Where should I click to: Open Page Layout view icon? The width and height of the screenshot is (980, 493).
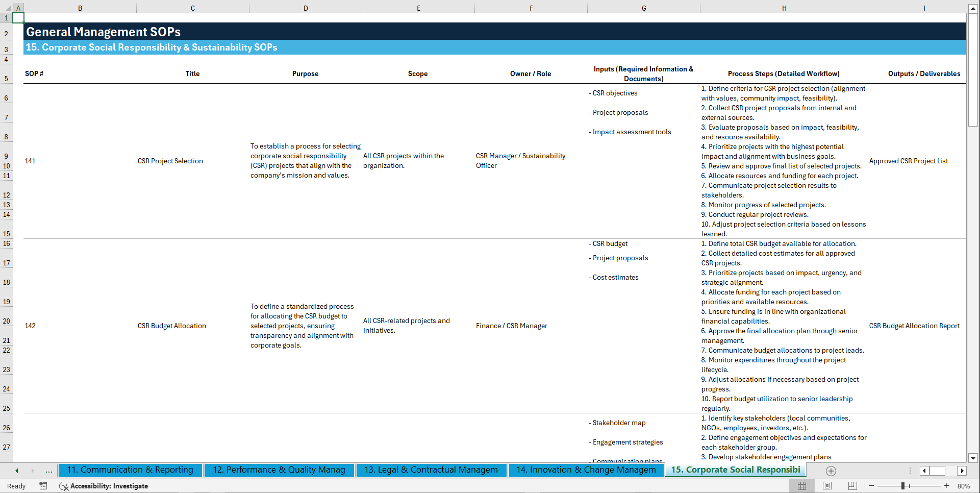pos(827,486)
